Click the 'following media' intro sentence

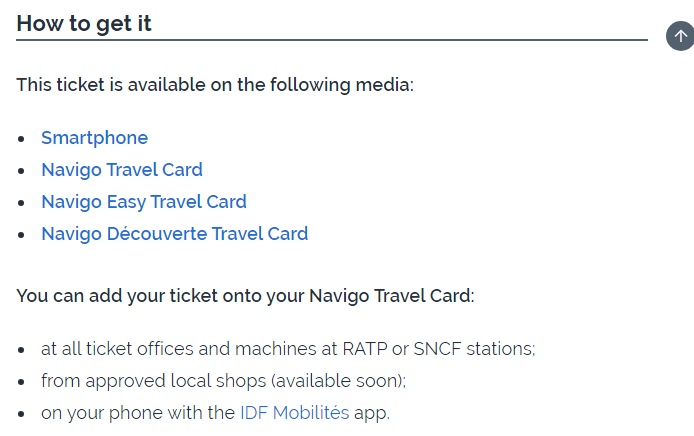[x=215, y=85]
